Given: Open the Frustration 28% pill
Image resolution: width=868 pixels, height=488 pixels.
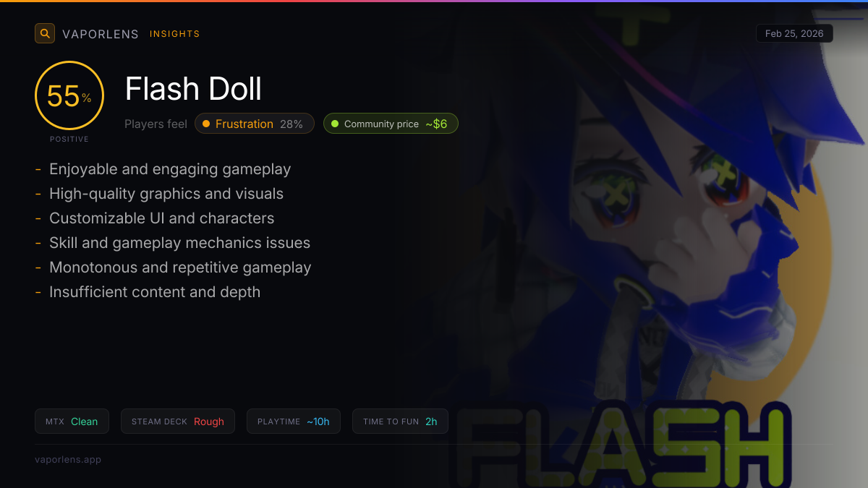Looking at the screenshot, I should coord(255,124).
